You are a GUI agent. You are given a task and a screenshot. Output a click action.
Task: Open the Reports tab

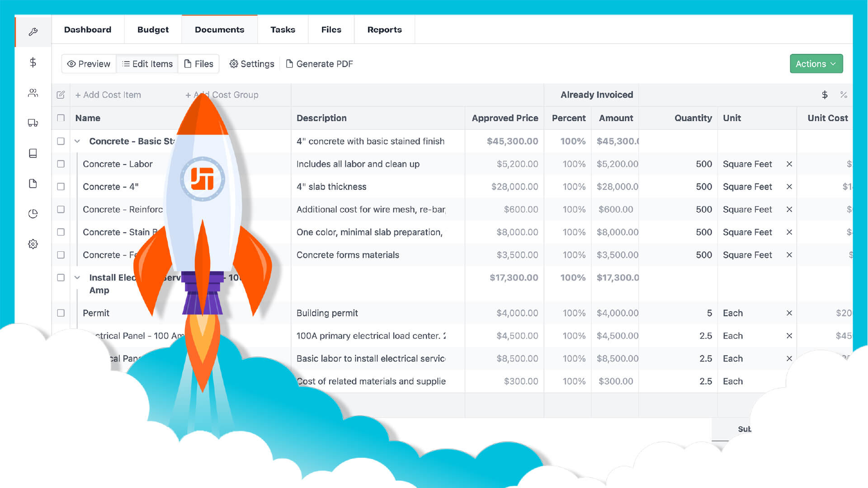tap(384, 30)
